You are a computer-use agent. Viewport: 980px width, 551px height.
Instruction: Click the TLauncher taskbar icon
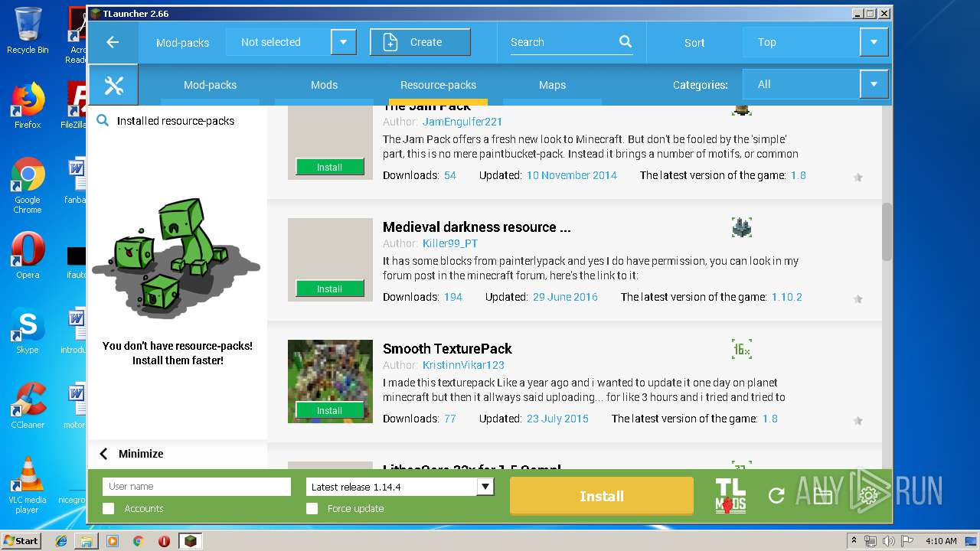click(189, 541)
